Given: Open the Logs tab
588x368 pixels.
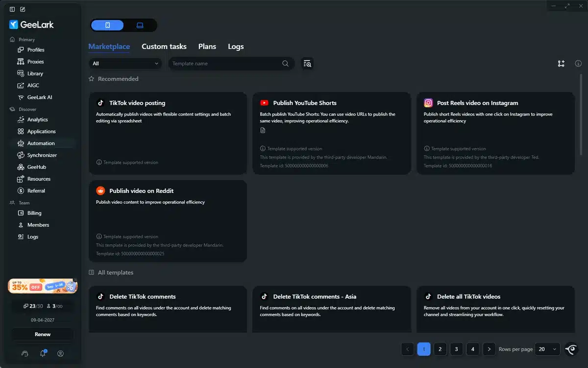Looking at the screenshot, I should 236,46.
